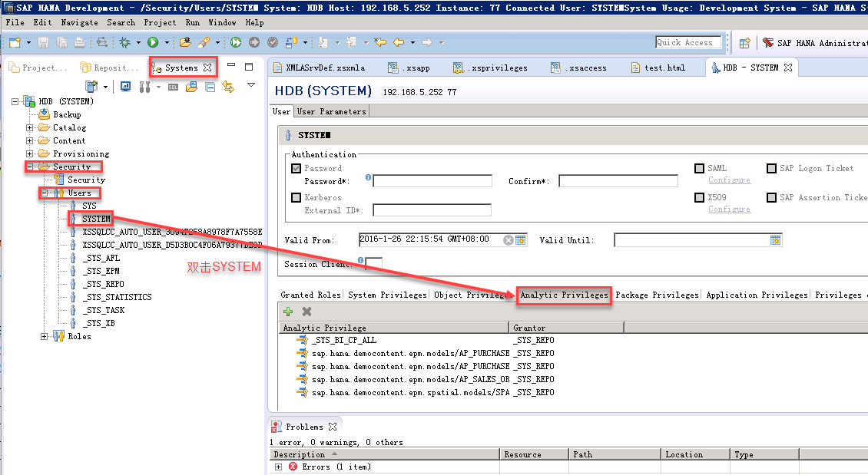Enable SAP Assertion Ticket checkbox
The height and width of the screenshot is (475, 868).
(x=772, y=197)
